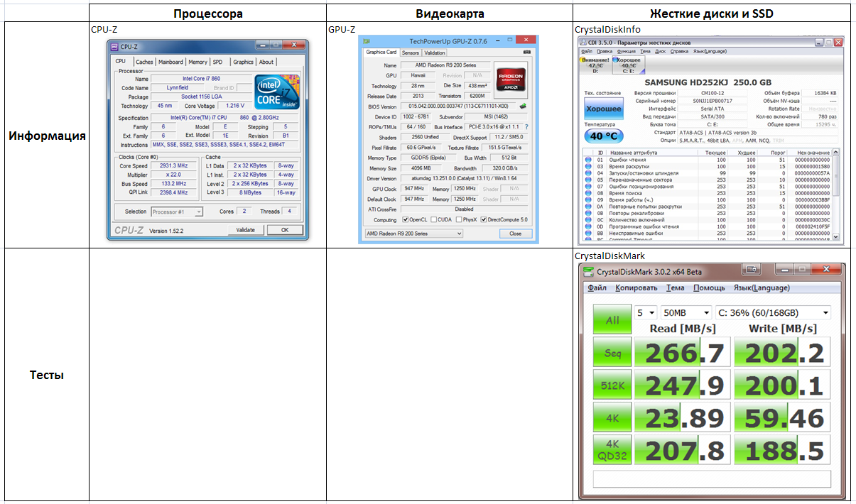Click the Close button in GPU-Z
This screenshot has height=504, width=856.
pyautogui.click(x=516, y=233)
